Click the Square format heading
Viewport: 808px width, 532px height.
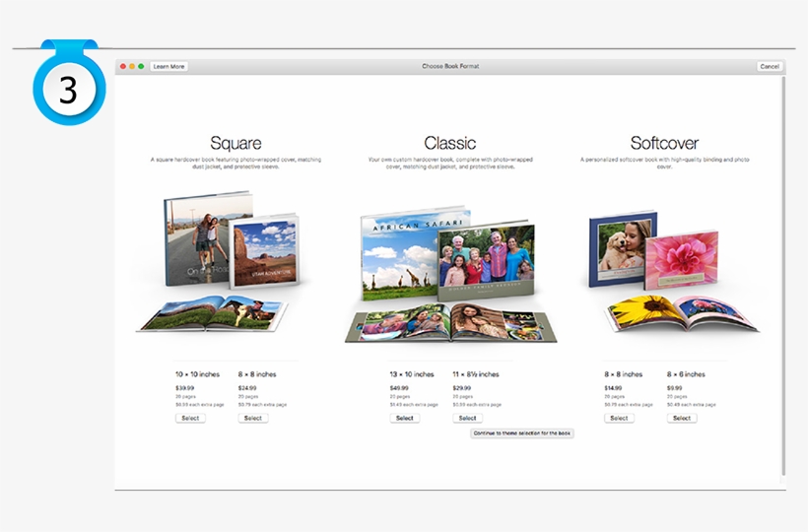tap(236, 143)
